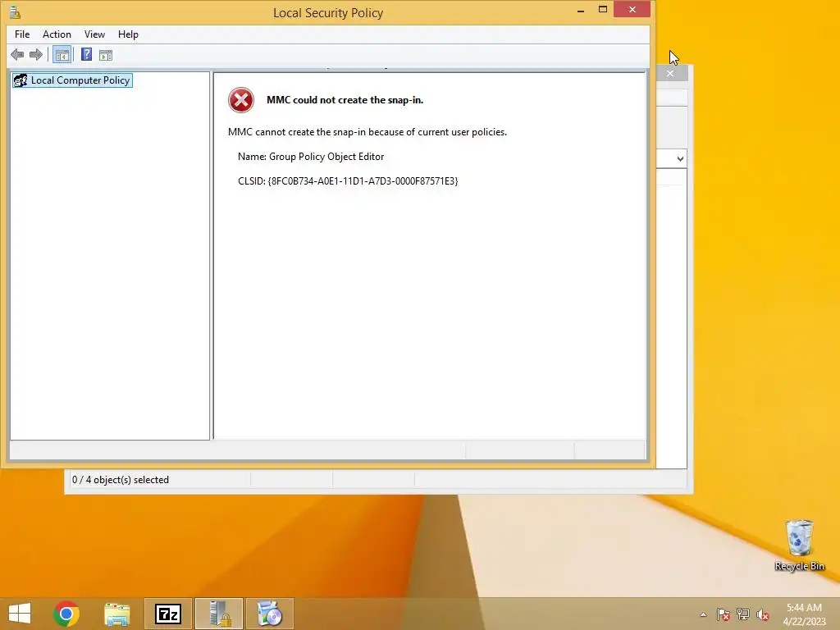Click the Local Security Policy title icon

click(x=15, y=12)
